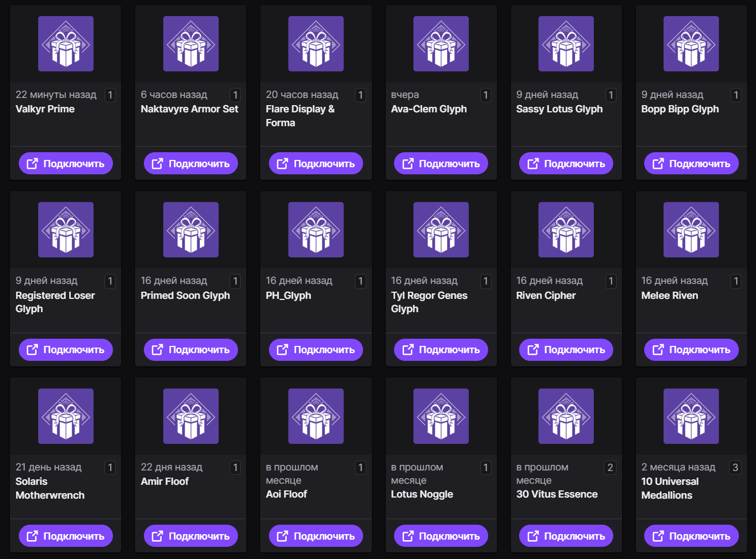
Task: Click Подключить under Primed Soon Glyph
Action: [x=191, y=350]
